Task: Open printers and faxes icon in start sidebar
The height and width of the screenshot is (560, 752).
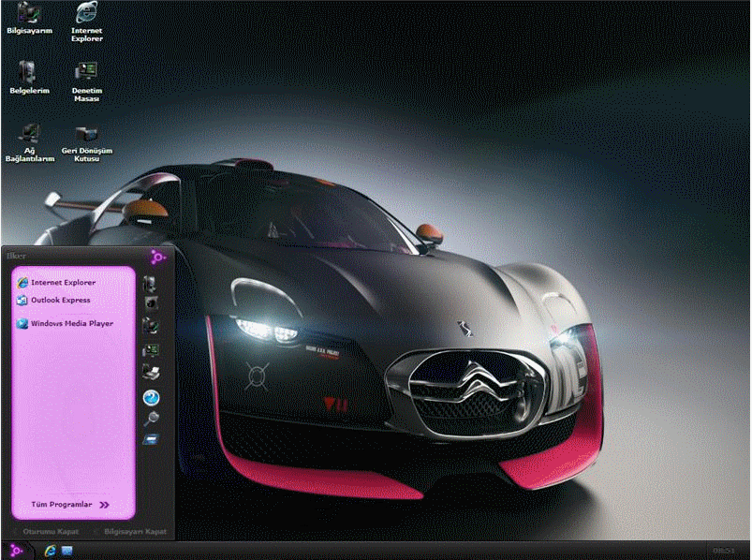Action: 151,372
